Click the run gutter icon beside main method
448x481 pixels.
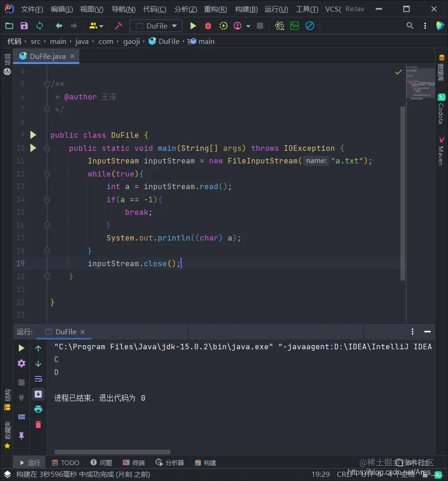point(33,148)
